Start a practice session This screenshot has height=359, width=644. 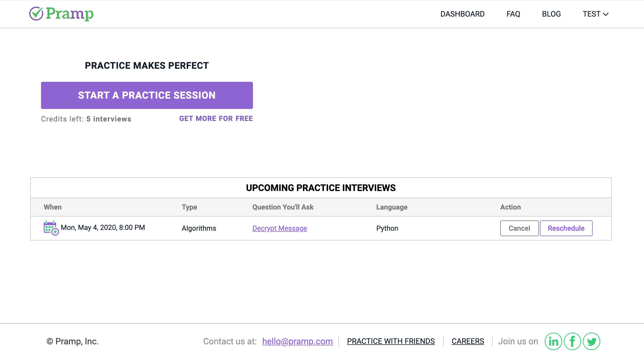[147, 95]
